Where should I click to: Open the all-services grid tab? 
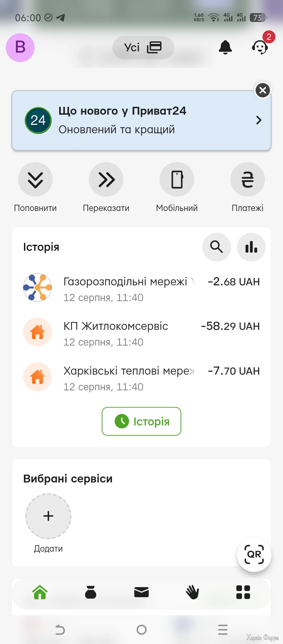point(243,592)
